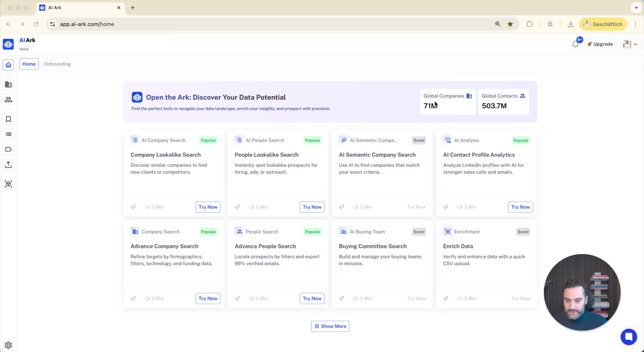
Task: Open the upload/export sidebar icon
Action: coord(8,165)
